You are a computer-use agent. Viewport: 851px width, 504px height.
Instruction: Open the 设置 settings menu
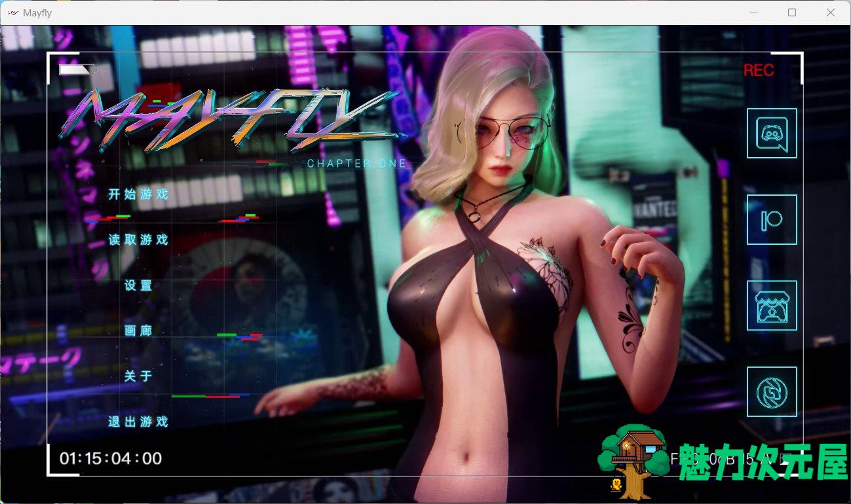138,285
